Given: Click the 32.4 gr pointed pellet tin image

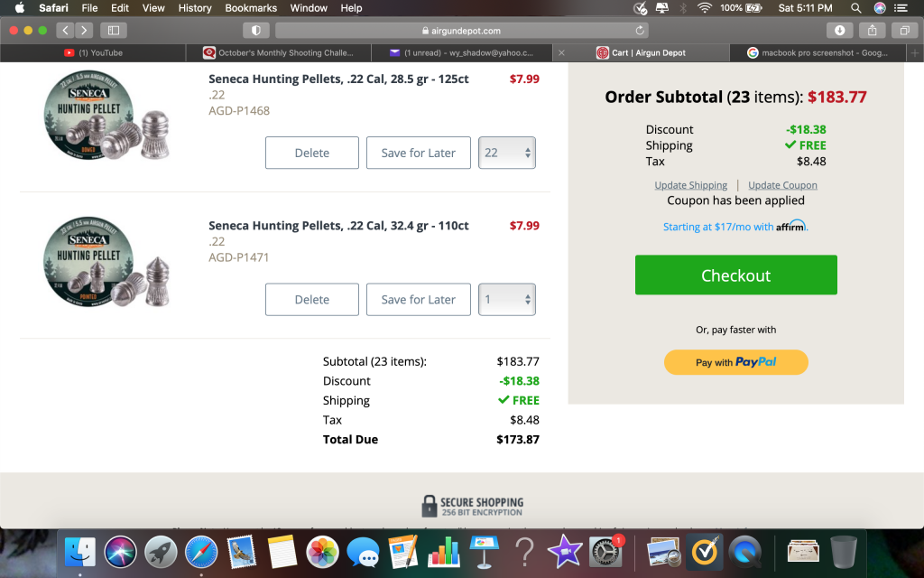Looking at the screenshot, I should pyautogui.click(x=106, y=262).
